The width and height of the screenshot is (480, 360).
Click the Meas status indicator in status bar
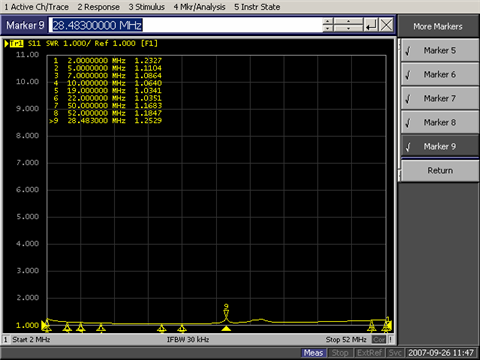pyautogui.click(x=313, y=353)
